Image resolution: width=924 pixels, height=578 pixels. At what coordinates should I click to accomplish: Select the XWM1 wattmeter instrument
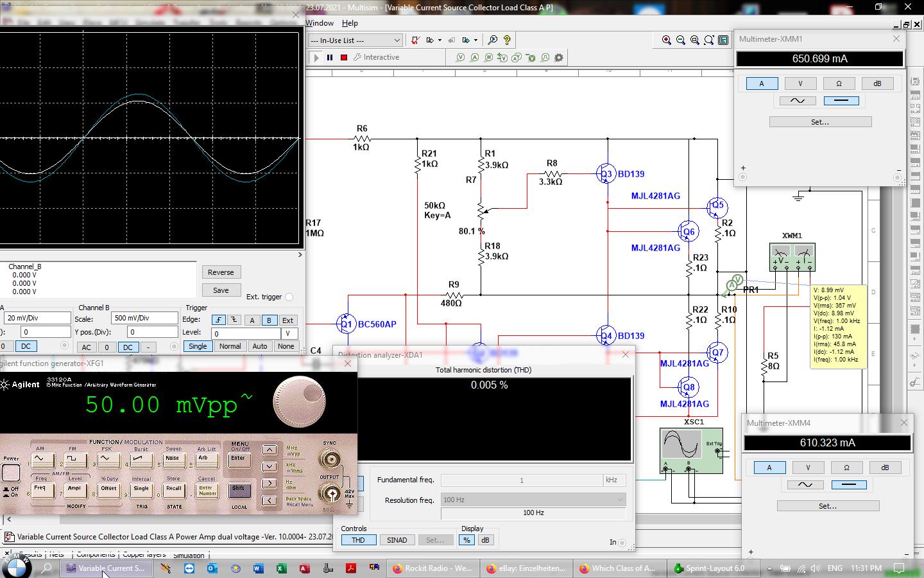tap(792, 257)
